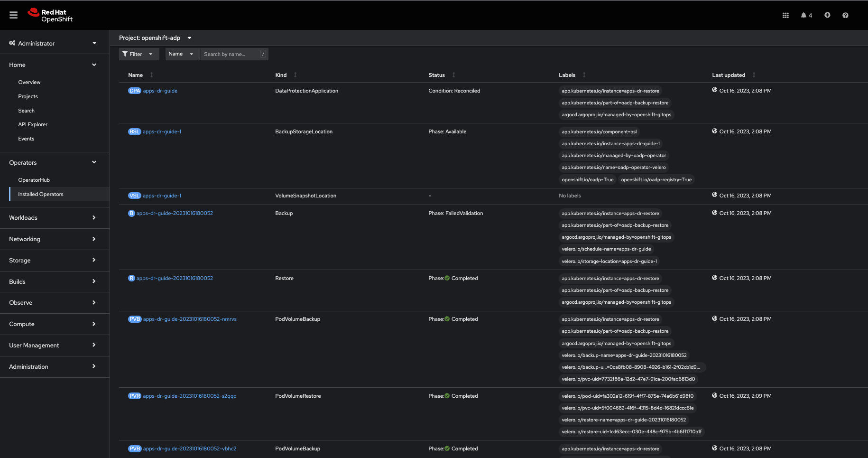This screenshot has width=868, height=458.
Task: Open the help question mark icon
Action: point(845,15)
